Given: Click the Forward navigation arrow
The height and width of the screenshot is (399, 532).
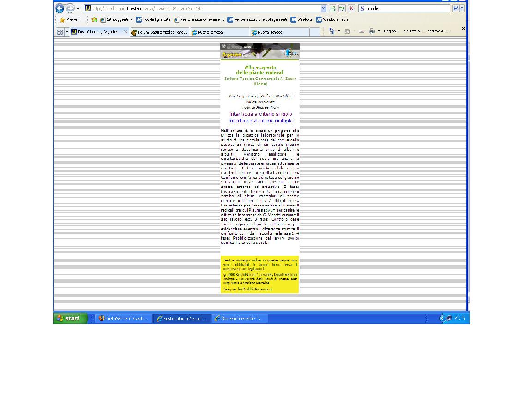Looking at the screenshot, I should pos(69,8).
